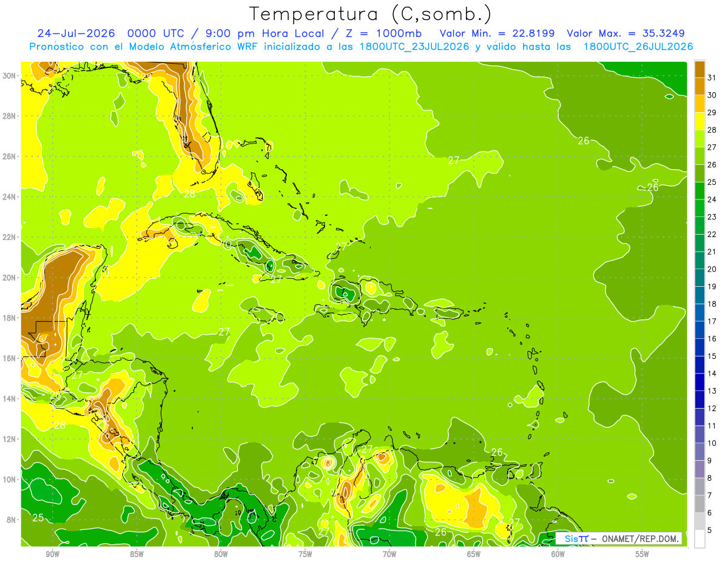Click the 22N latitude axis label

click(10, 237)
